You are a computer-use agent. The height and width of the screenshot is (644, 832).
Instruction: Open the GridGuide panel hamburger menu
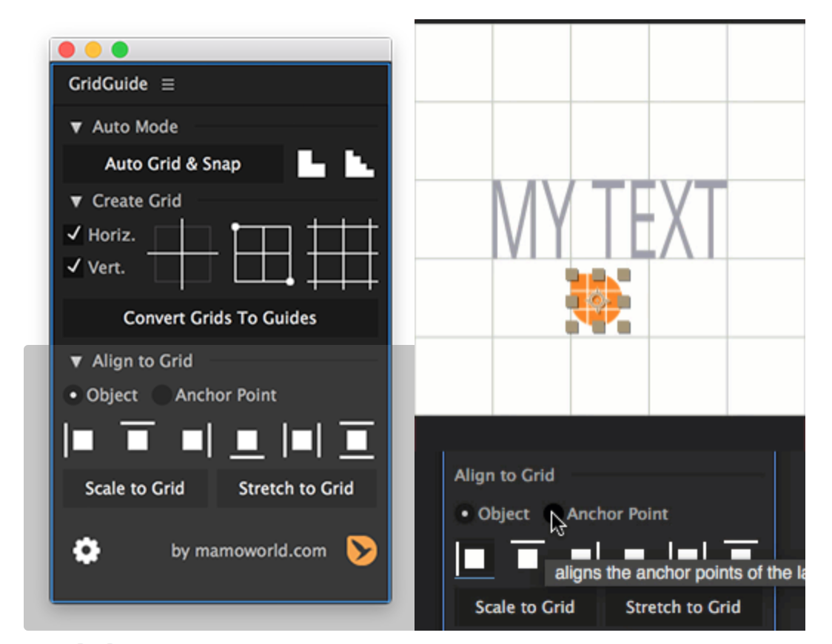click(x=168, y=84)
